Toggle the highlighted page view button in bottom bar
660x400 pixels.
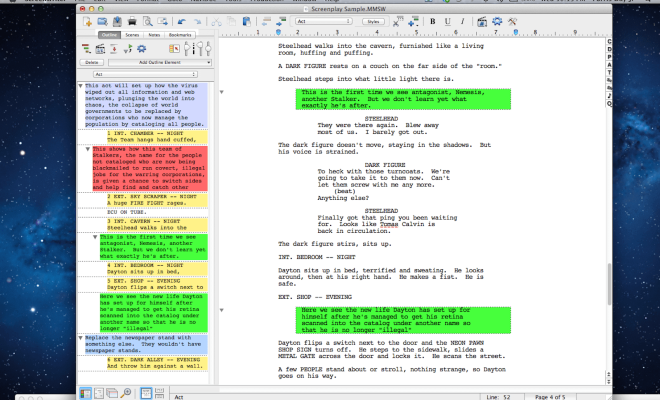click(146, 394)
